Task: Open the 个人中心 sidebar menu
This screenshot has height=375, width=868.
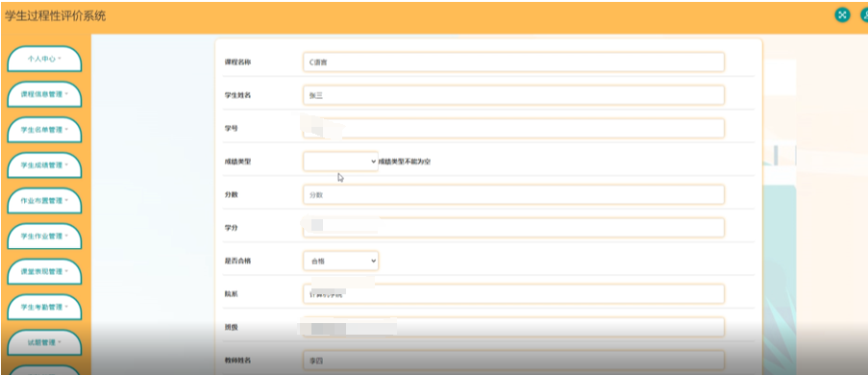Action: click(x=44, y=59)
